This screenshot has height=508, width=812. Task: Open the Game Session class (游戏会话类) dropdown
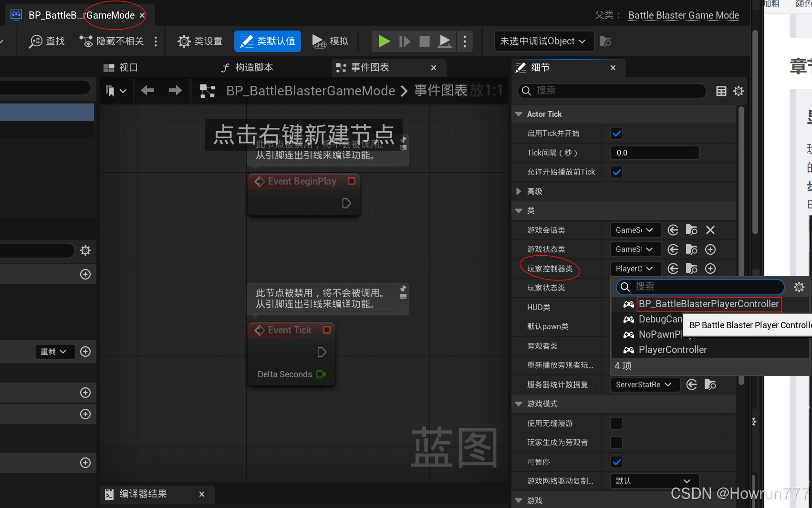pyautogui.click(x=635, y=230)
